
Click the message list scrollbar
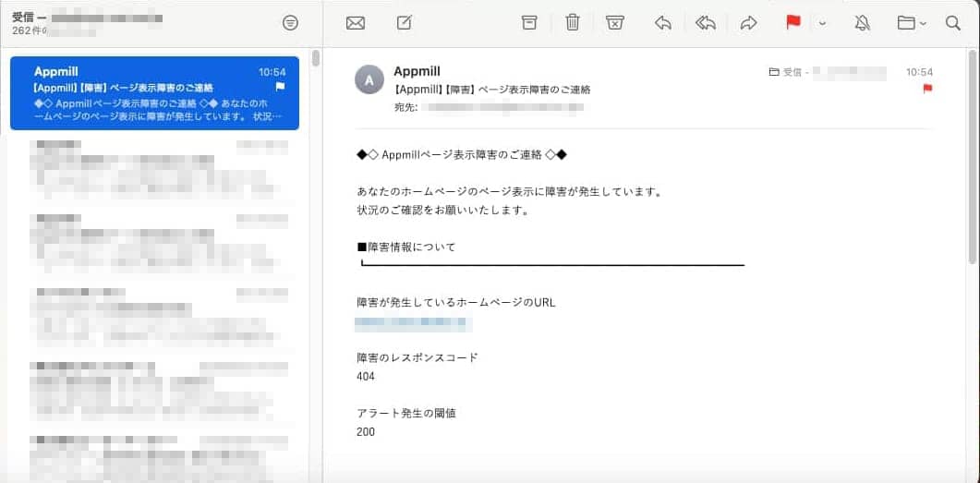click(x=316, y=58)
